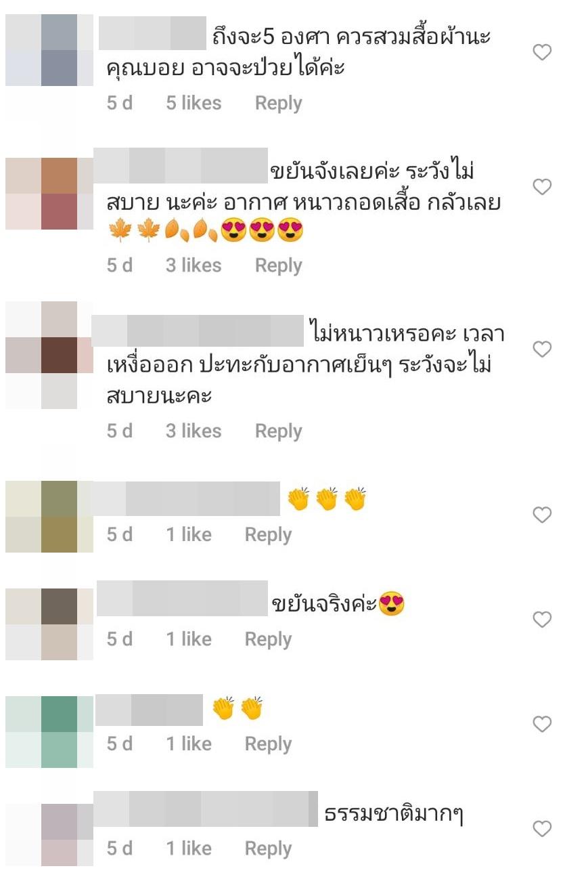Reply to the ขยันจริงค่ะ comment
The image size is (588, 879).
(268, 639)
